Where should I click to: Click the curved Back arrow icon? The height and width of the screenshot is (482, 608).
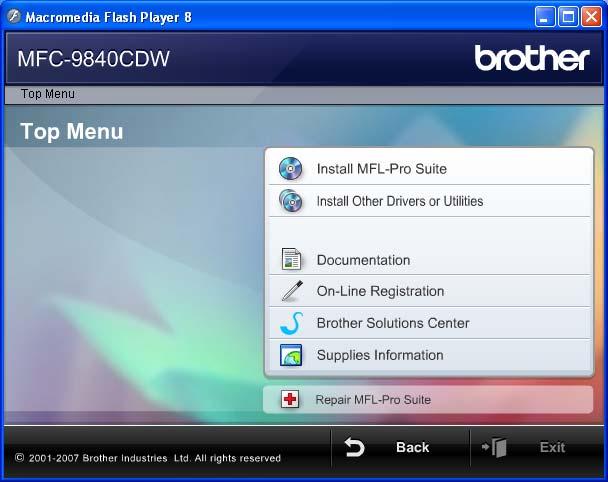click(354, 447)
